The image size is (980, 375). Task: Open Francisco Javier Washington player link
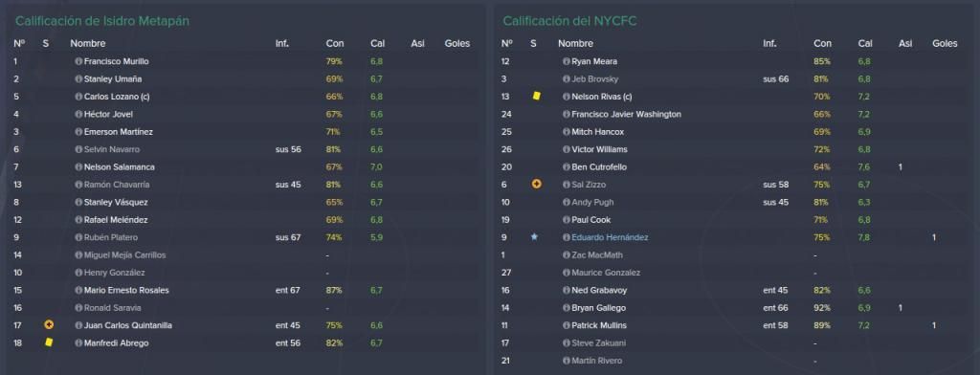[x=626, y=115]
